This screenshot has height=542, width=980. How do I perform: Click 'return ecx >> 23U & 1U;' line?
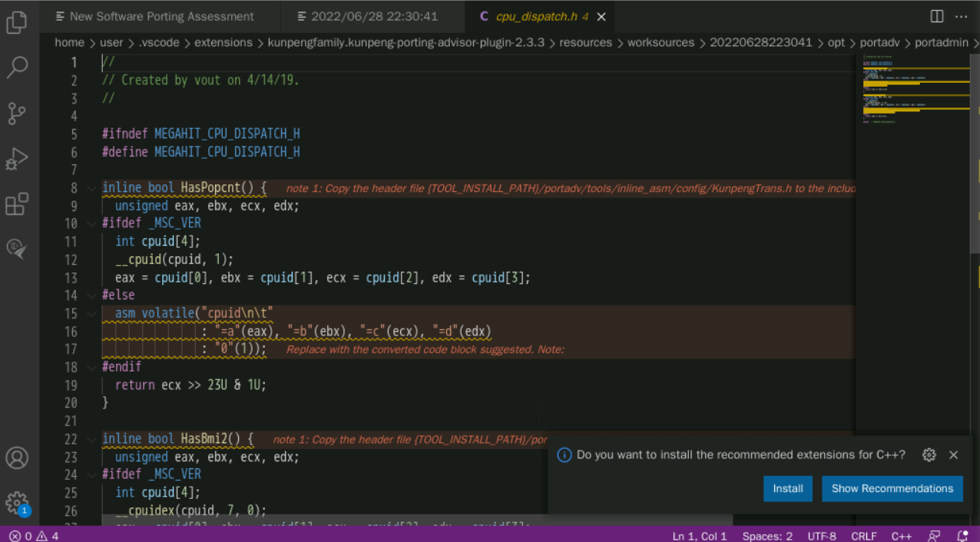tap(190, 385)
